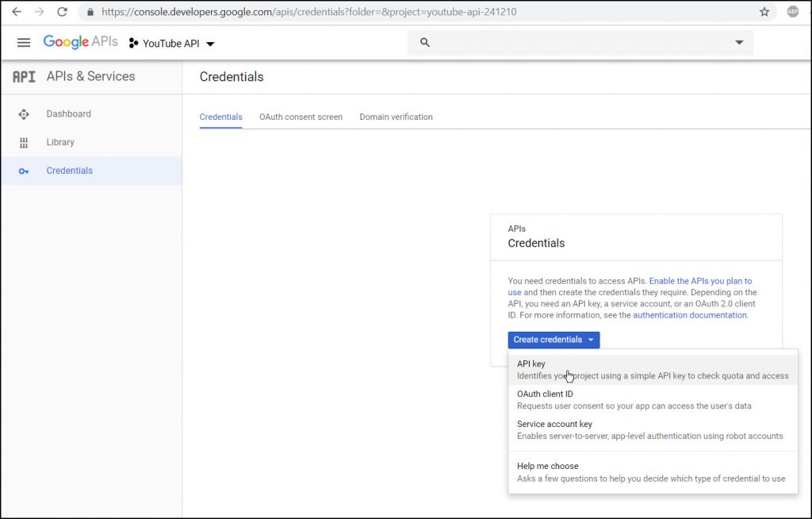812x519 pixels.
Task: Switch to the OAuth consent screen tab
Action: pyautogui.click(x=301, y=117)
